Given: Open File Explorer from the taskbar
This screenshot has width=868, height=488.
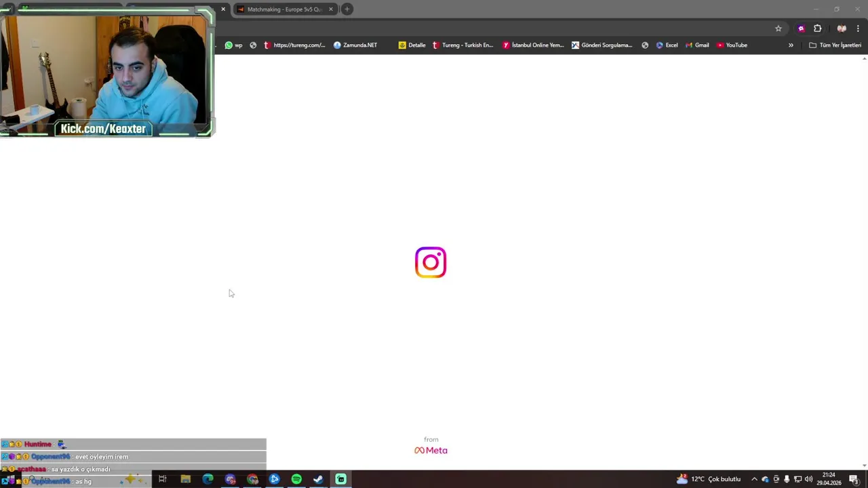Looking at the screenshot, I should pyautogui.click(x=185, y=479).
